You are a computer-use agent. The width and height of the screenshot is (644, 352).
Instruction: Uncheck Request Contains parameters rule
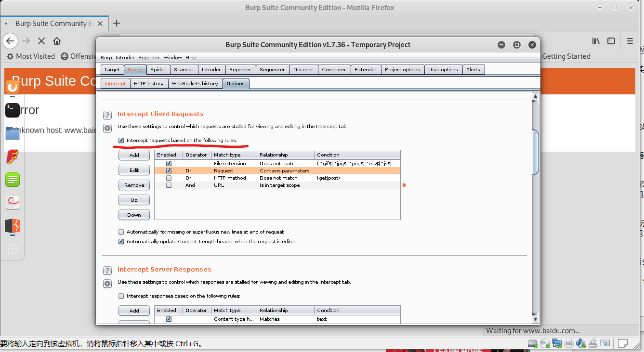pyautogui.click(x=169, y=171)
